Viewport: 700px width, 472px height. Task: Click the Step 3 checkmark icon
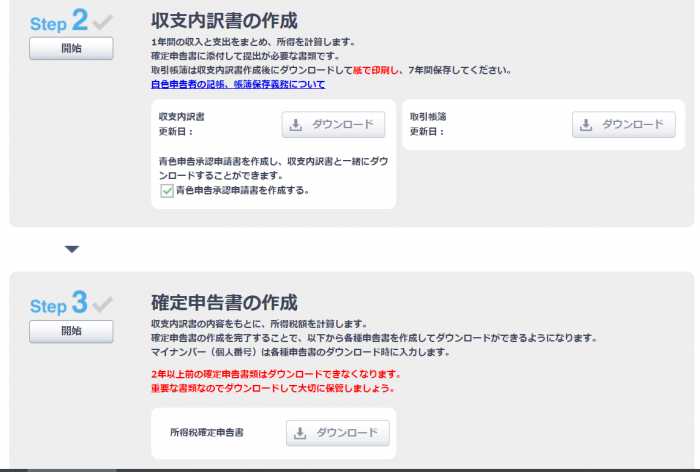[103, 305]
